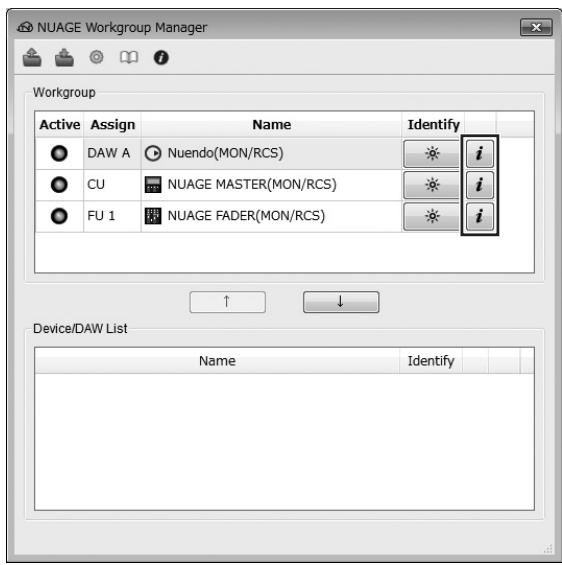Click the Device/DAW List Identify column header
This screenshot has width=562, height=565.
click(431, 361)
